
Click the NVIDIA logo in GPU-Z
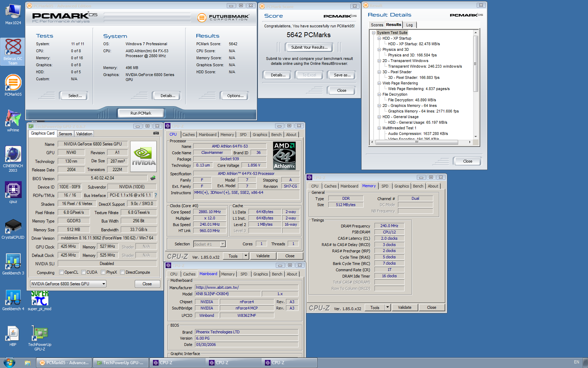pos(143,156)
